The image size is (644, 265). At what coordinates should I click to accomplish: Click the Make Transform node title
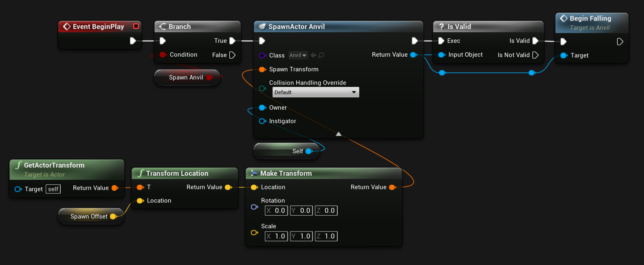click(x=286, y=173)
